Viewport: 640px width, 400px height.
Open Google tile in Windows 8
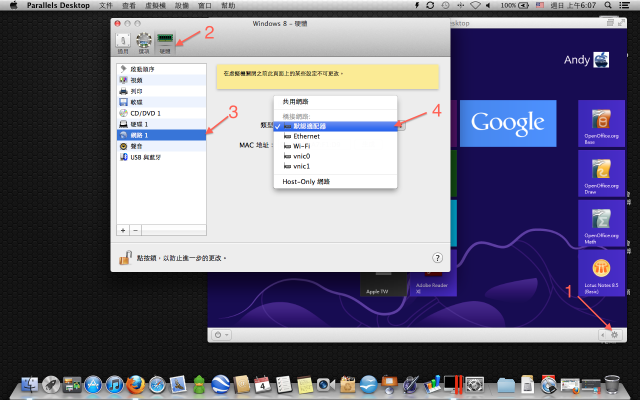(x=508, y=123)
